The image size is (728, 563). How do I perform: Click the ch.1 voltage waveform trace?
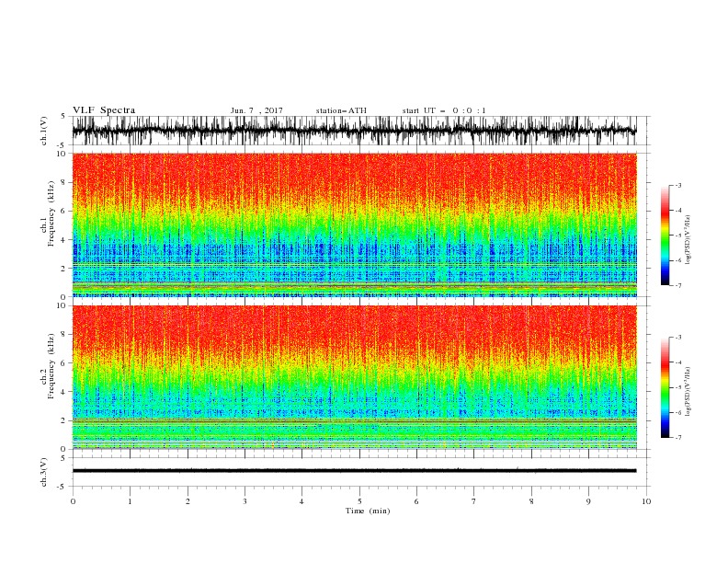(354, 131)
